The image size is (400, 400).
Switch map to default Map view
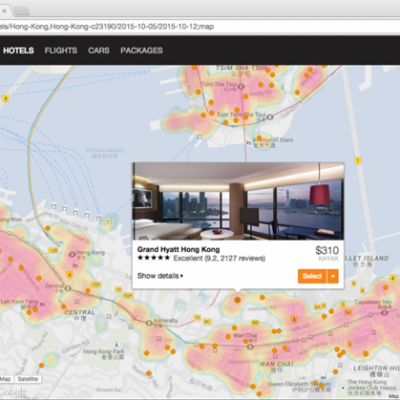[x=6, y=379]
